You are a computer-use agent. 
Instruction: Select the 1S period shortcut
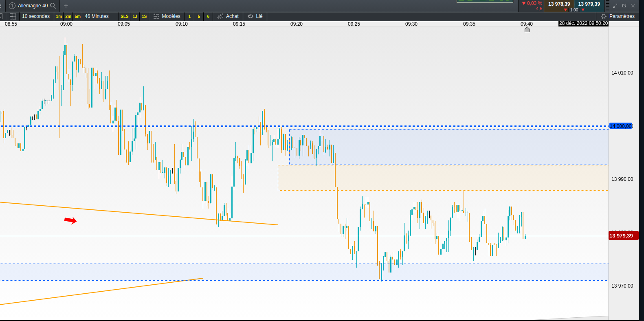point(144,16)
